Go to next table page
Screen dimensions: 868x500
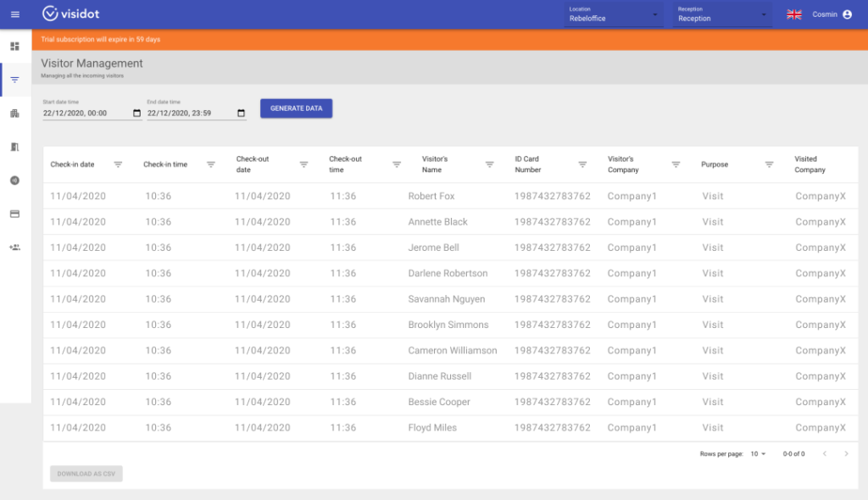tap(847, 453)
